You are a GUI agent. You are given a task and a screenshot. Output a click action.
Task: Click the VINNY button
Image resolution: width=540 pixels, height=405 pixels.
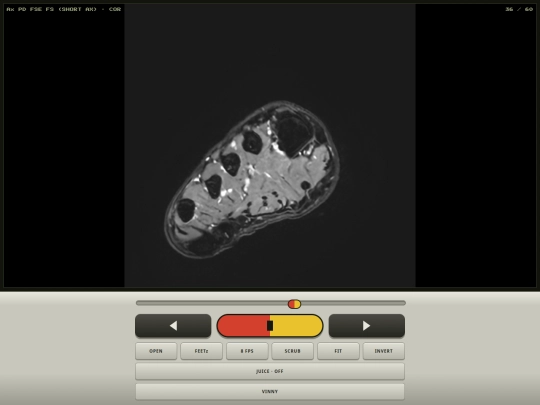[x=270, y=392]
